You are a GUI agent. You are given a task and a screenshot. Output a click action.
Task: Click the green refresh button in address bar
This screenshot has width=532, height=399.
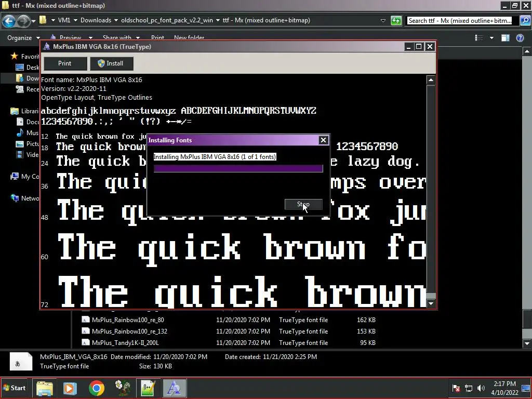pyautogui.click(x=396, y=21)
